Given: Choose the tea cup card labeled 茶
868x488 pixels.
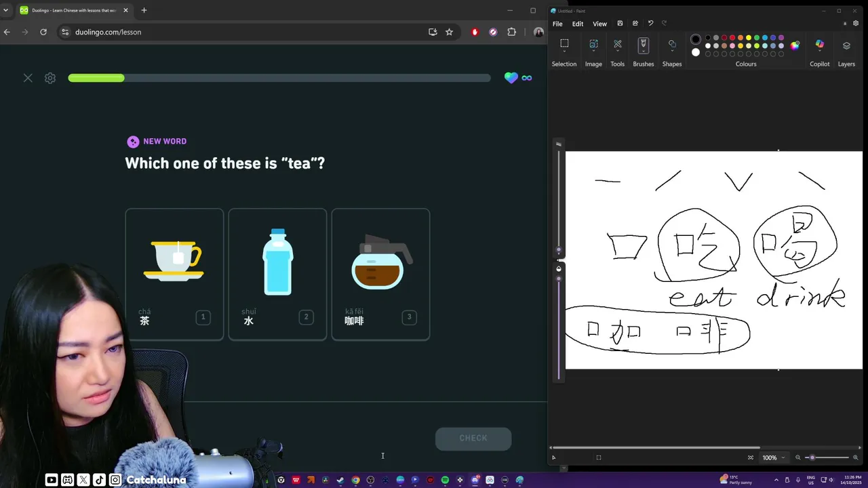Looking at the screenshot, I should (174, 274).
